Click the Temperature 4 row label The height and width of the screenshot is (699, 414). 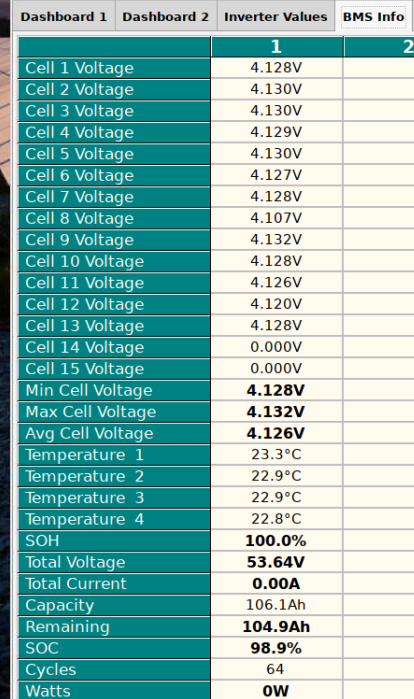click(x=85, y=519)
